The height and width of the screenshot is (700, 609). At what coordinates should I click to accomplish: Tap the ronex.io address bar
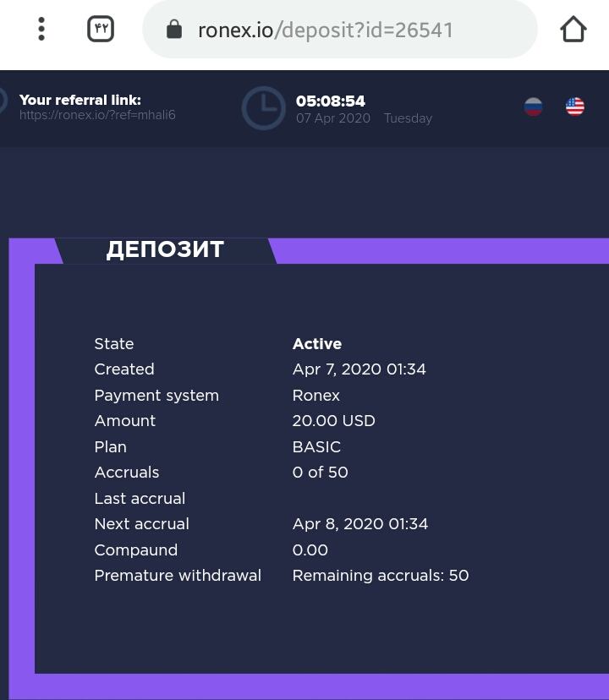point(338,30)
